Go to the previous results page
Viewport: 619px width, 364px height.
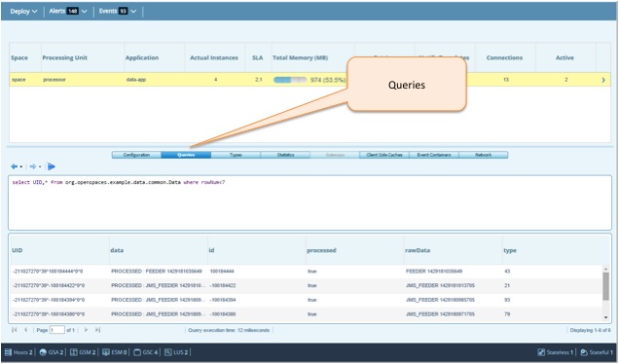[x=25, y=330]
